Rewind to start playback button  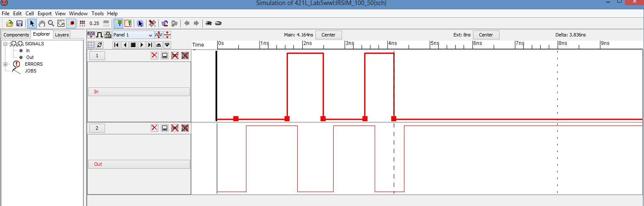pyautogui.click(x=116, y=45)
